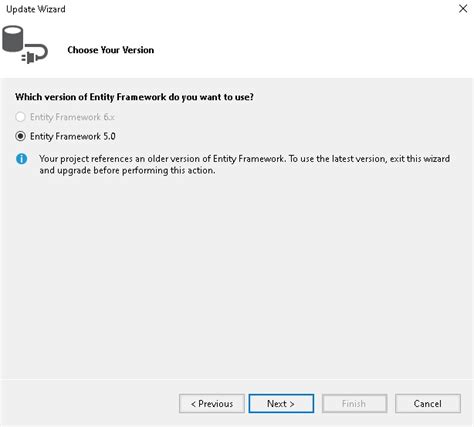Image resolution: width=474 pixels, height=427 pixels.
Task: Click the 'Update Wizard' window title
Action: (36, 9)
